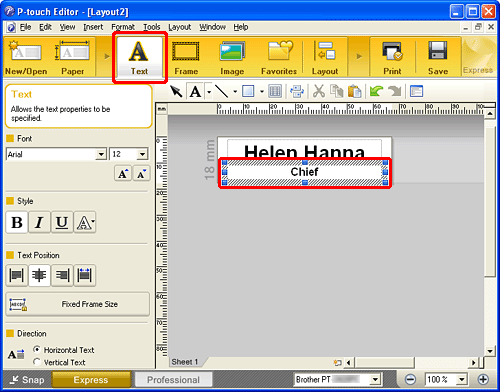Copy the selected object
This screenshot has width=500, height=392.
(337, 91)
